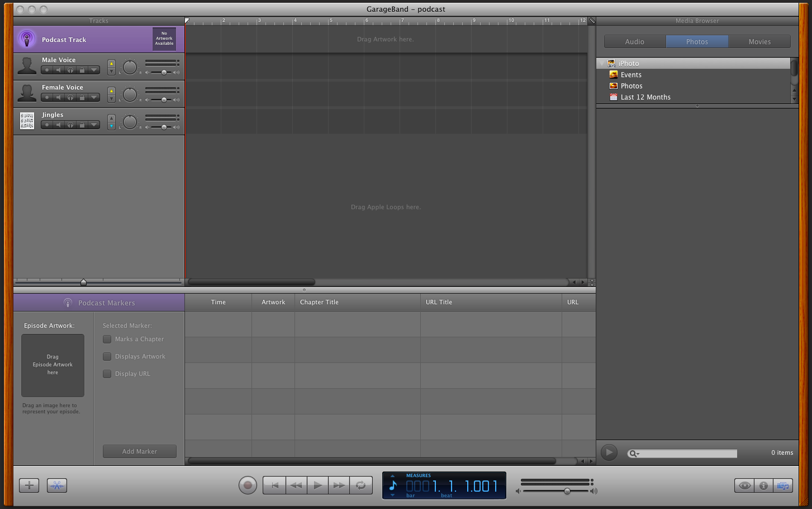Add a new track with plus button
Screen dimensions: 812x509
click(29, 486)
